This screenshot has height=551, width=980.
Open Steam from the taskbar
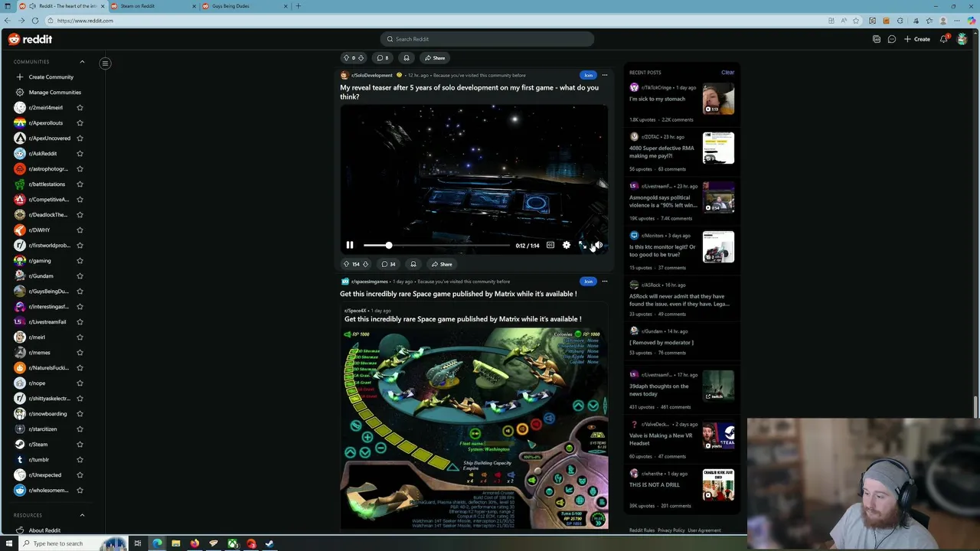coord(269,543)
